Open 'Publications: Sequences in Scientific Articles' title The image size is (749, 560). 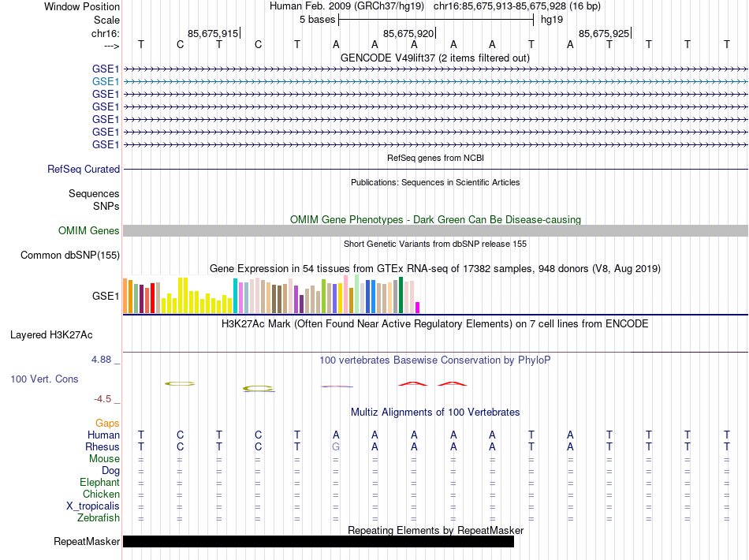[435, 182]
